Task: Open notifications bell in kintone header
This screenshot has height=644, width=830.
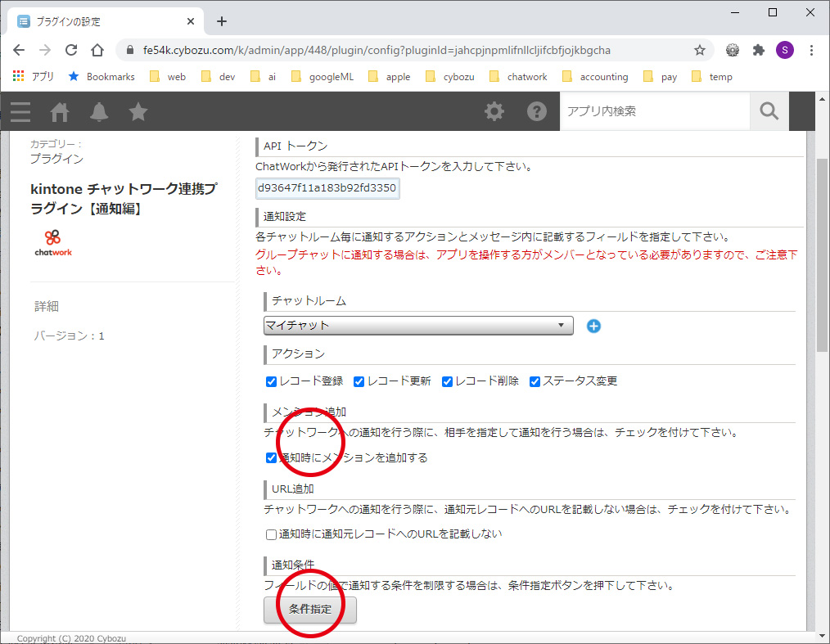Action: pyautogui.click(x=99, y=111)
